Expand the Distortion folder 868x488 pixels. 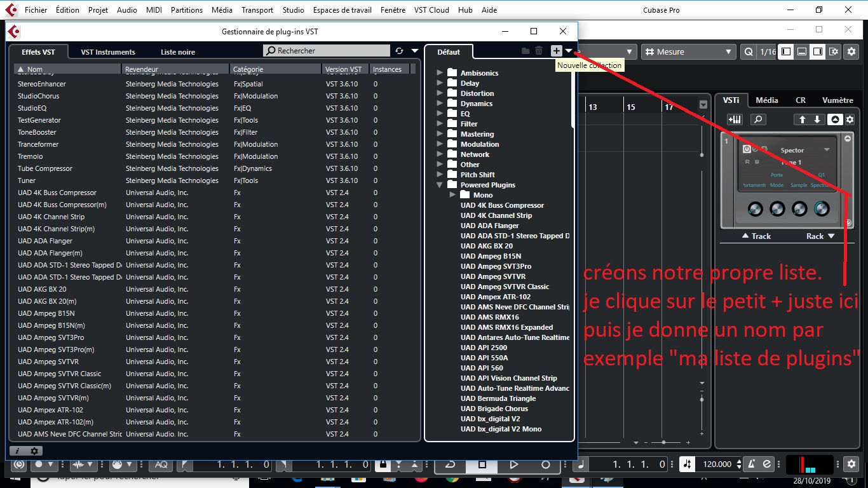pyautogui.click(x=440, y=93)
